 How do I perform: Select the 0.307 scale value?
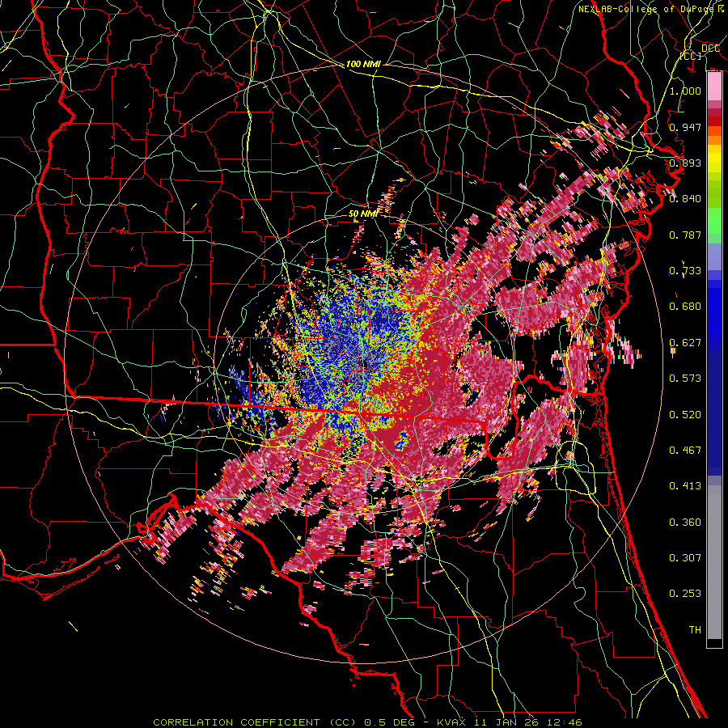(x=685, y=558)
